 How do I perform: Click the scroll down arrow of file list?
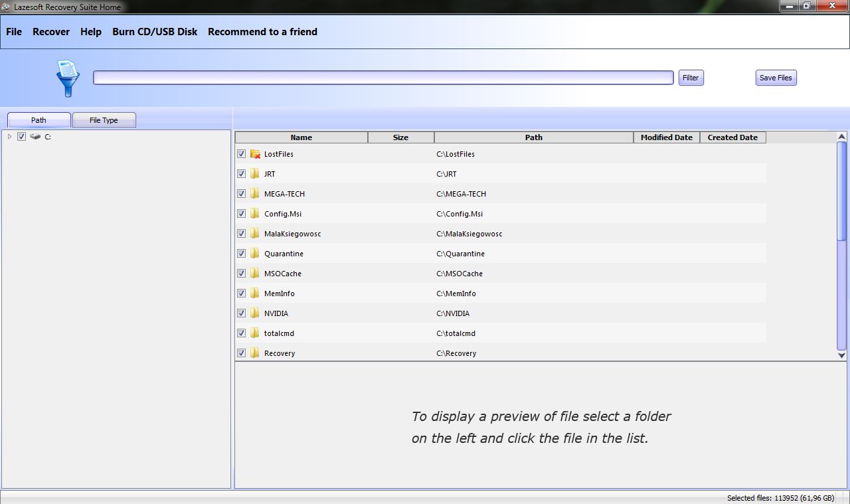tap(842, 355)
